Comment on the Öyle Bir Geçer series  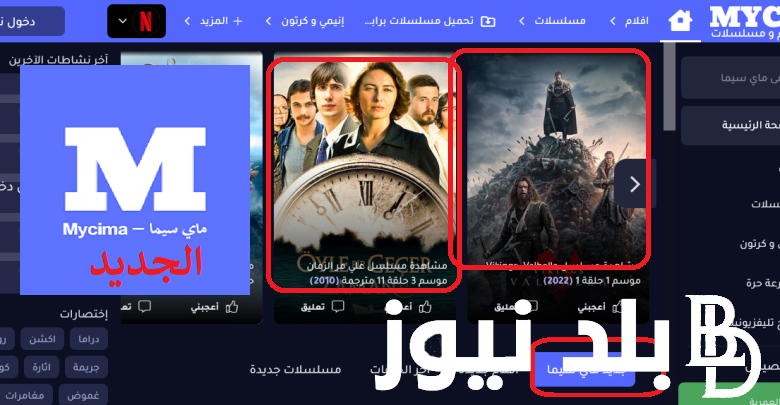coord(323,306)
